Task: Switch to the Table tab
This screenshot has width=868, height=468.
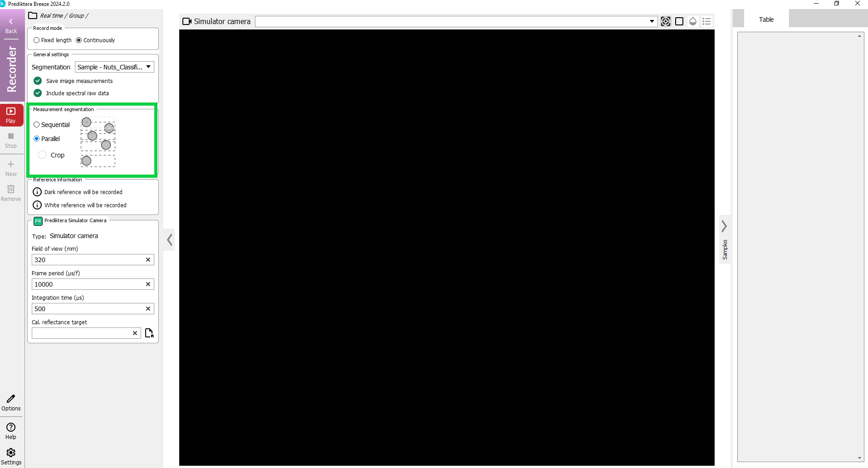Action: click(x=766, y=19)
